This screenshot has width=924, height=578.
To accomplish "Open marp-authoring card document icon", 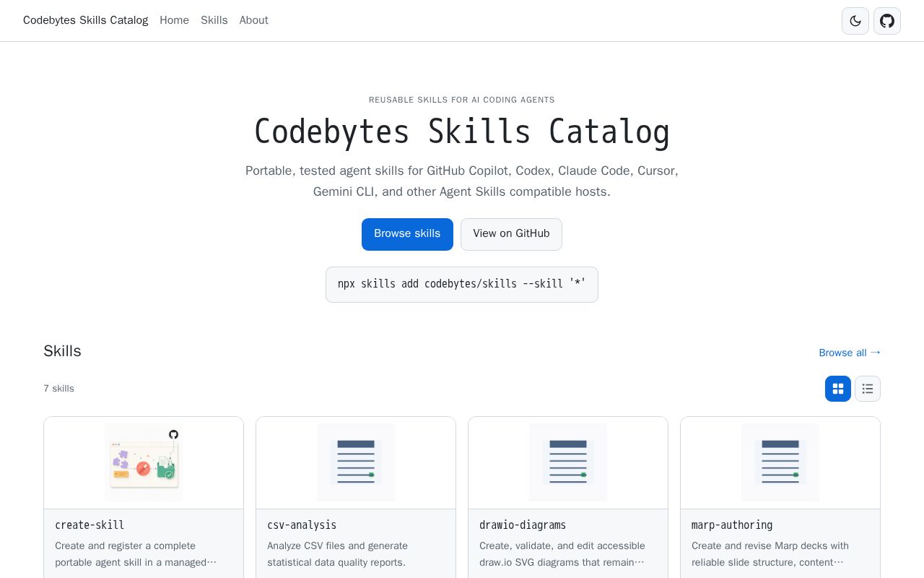I will [x=780, y=462].
